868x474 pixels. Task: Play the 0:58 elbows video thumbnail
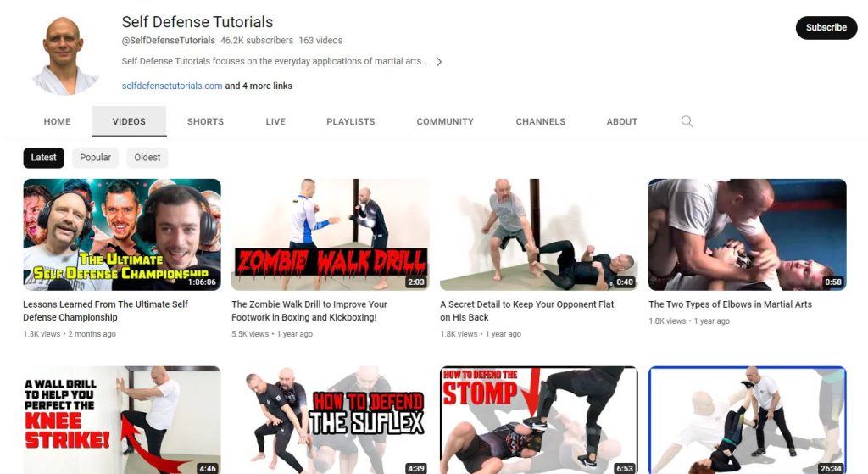[x=748, y=235]
